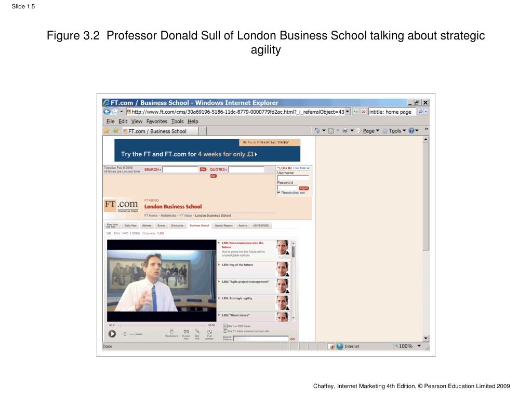This screenshot has height=399, width=532.
Task: Click the red Go button next to SEARCH
Action: tap(203, 169)
